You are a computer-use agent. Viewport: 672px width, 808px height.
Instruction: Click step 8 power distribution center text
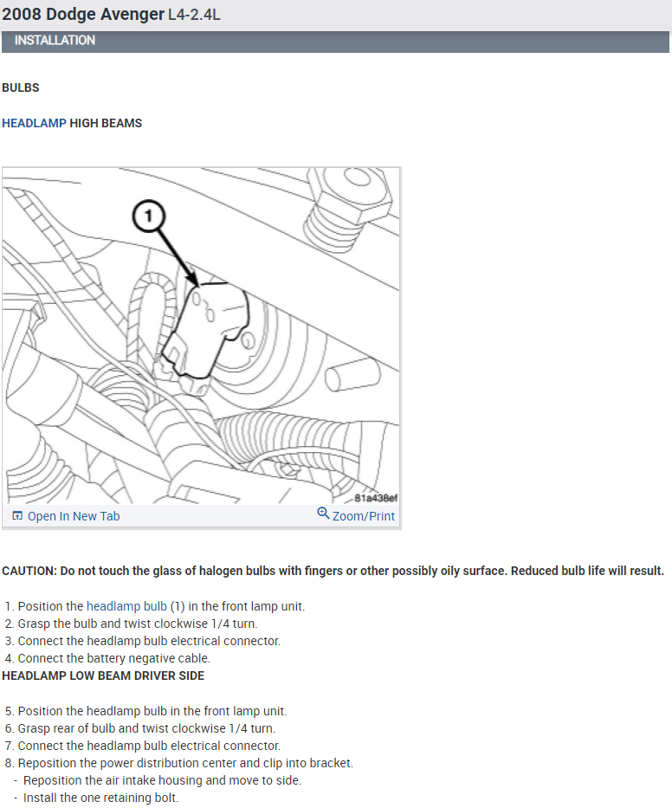coord(179,763)
